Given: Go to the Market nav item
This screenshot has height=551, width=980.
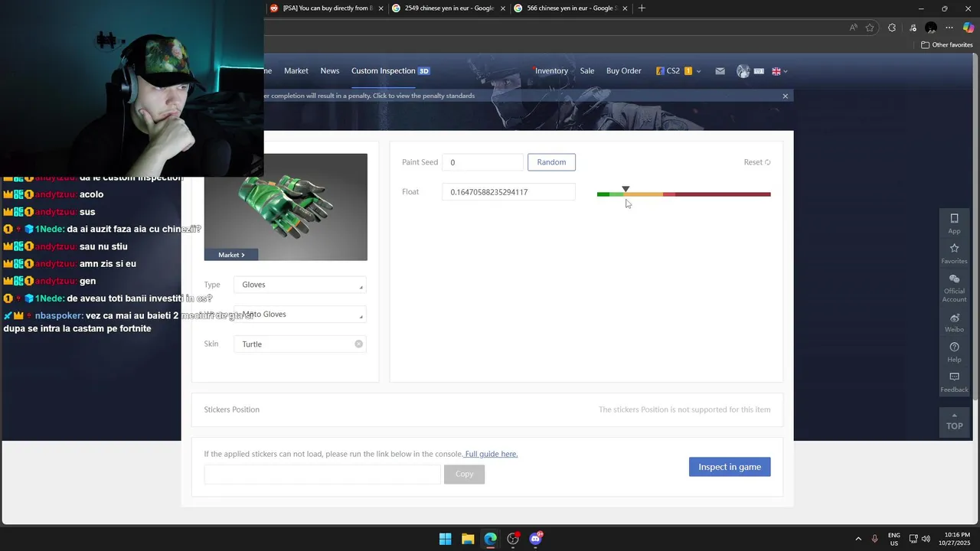Looking at the screenshot, I should (x=296, y=71).
